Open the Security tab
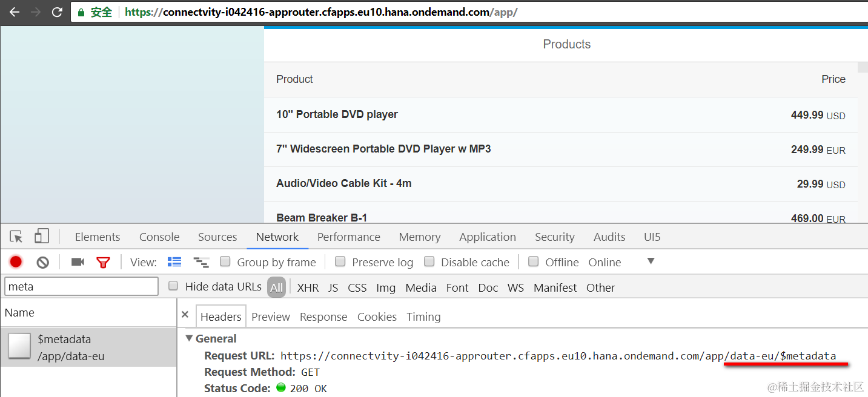868x397 pixels. pyautogui.click(x=555, y=237)
